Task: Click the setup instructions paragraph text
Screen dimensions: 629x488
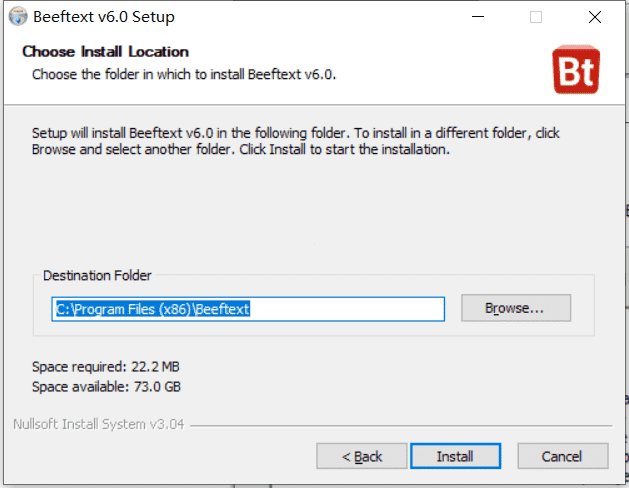Action: 296,141
